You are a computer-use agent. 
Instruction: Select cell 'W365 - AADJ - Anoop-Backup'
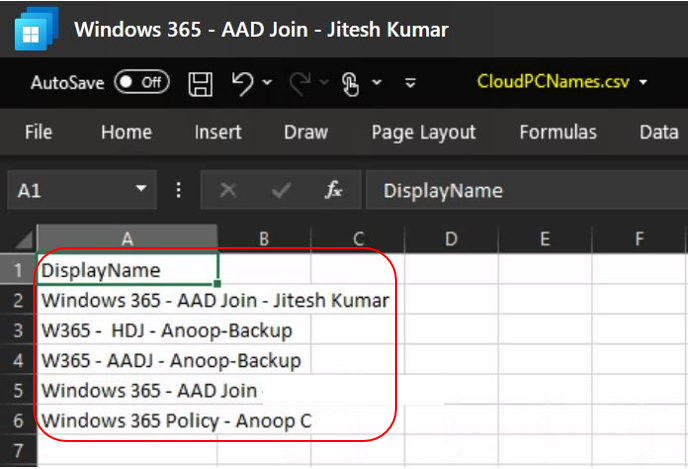coord(128,360)
